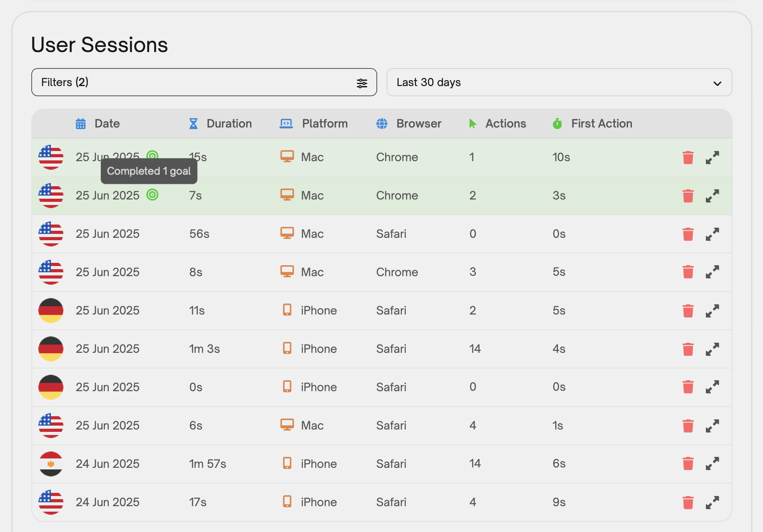Click the 10s first action value

(561, 157)
